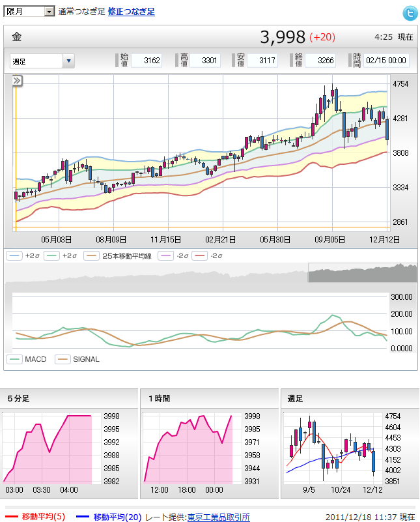
Task: Open the 週足 timeframe dropdown
Action: pos(42,61)
